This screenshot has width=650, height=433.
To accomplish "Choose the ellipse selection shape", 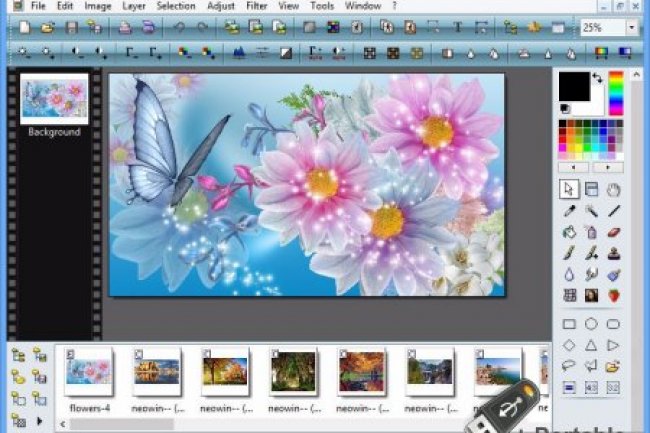I will (x=591, y=324).
